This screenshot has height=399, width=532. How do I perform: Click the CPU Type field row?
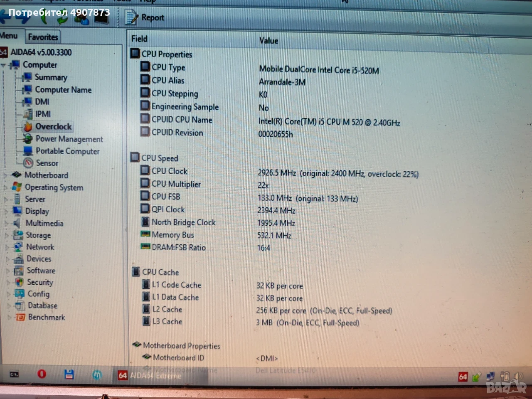click(168, 67)
